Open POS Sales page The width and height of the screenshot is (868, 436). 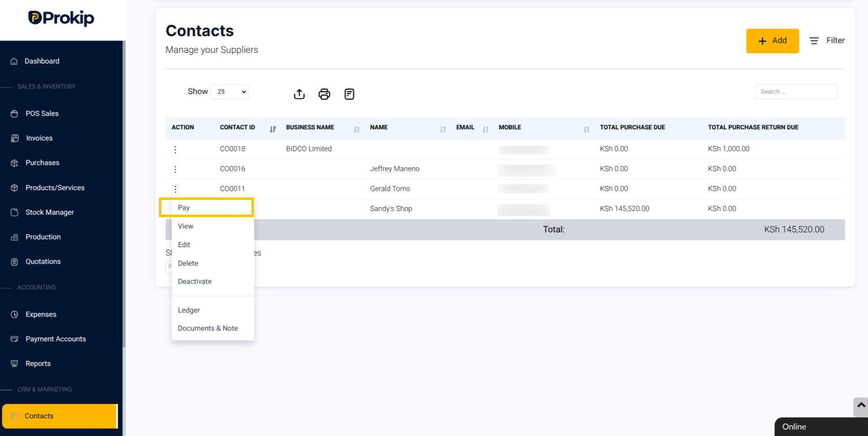coord(42,114)
